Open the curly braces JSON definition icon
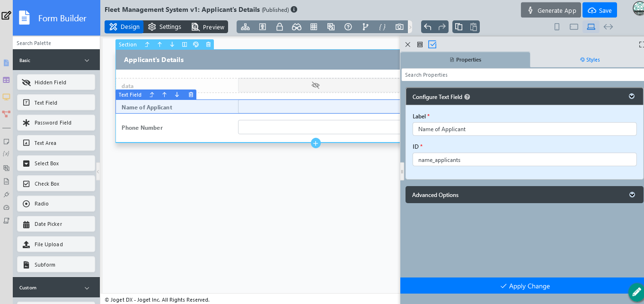This screenshot has width=644, height=304. 382,27
